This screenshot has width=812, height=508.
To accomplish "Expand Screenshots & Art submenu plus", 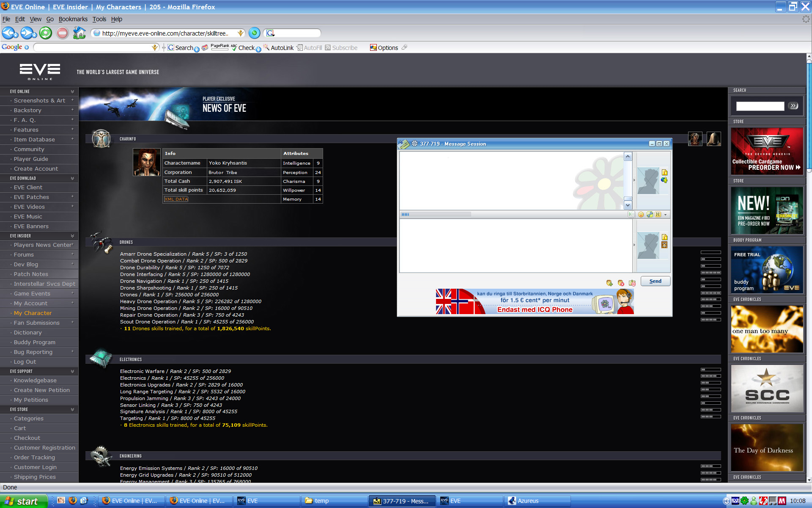I will (72, 100).
